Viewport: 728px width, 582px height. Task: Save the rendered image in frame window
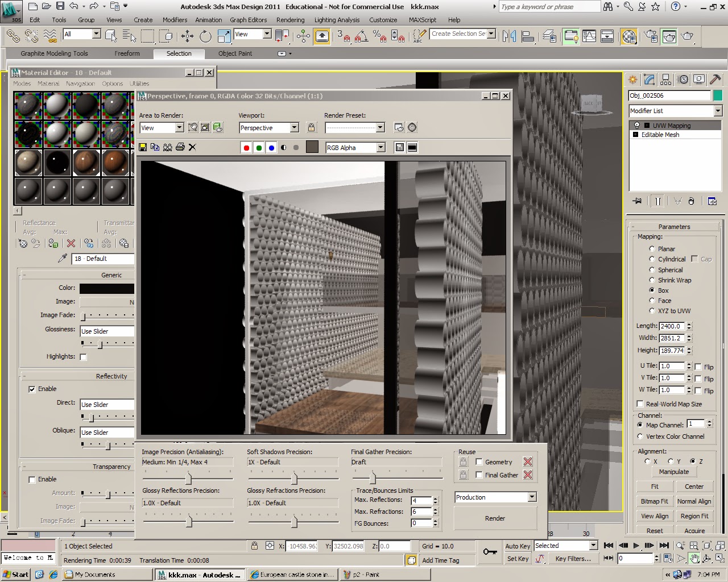pyautogui.click(x=143, y=147)
